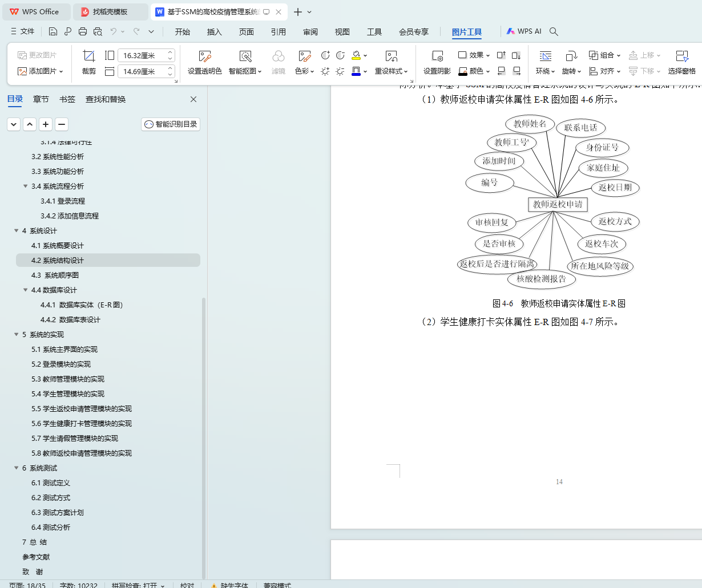This screenshot has width=702, height=588.
Task: Open Wrap (环绕) dropdown
Action: (x=546, y=63)
